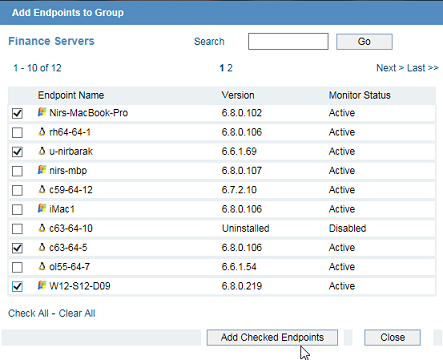Viewport: 443px width, 360px height.
Task: Jump to the Last page link
Action: [x=423, y=68]
